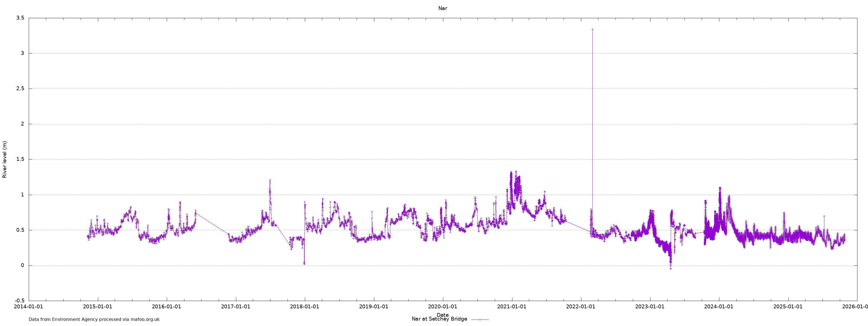
Task: Click the 'Nar' chart title
Action: pyautogui.click(x=442, y=8)
